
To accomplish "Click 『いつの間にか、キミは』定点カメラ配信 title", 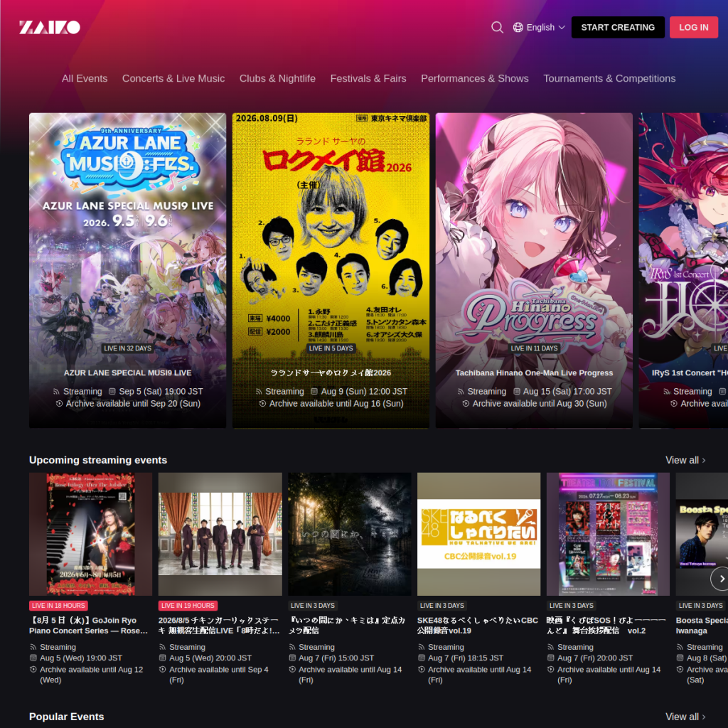I will [347, 626].
